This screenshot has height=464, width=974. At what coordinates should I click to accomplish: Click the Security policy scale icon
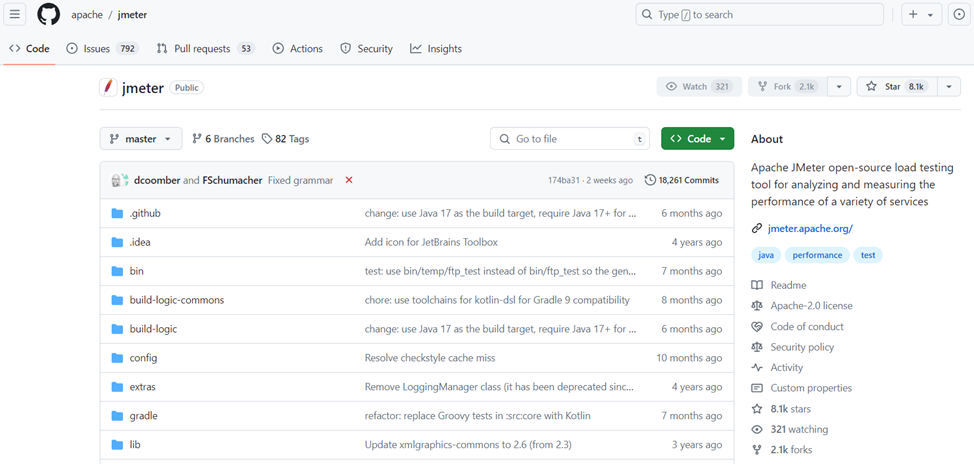757,347
